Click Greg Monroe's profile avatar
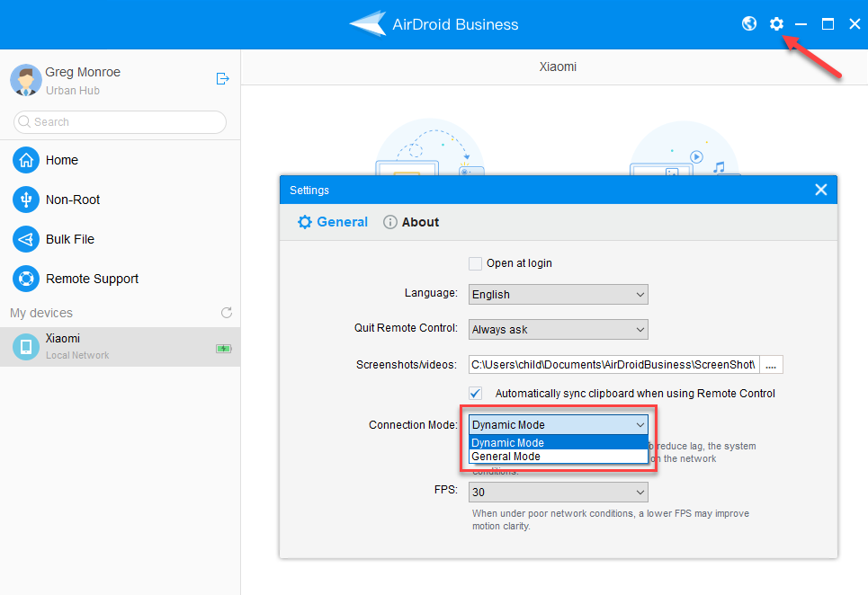This screenshot has width=868, height=595. 25,80
